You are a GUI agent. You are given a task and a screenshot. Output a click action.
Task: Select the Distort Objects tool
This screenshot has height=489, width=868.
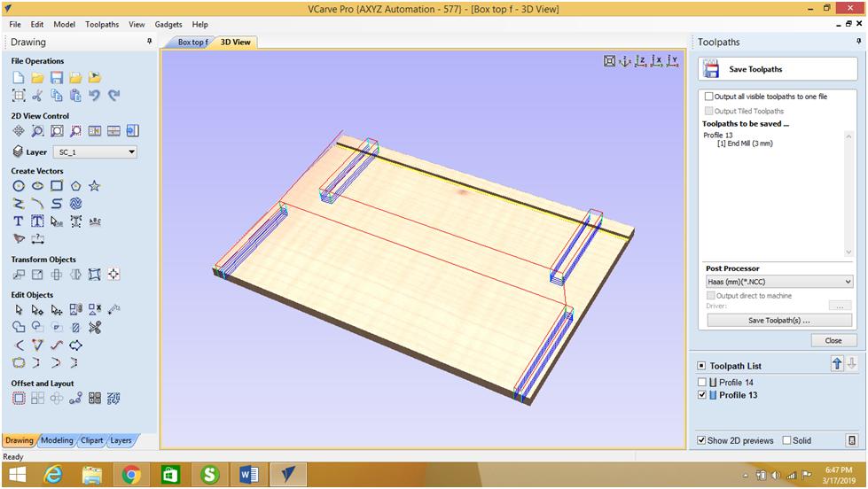(x=95, y=275)
